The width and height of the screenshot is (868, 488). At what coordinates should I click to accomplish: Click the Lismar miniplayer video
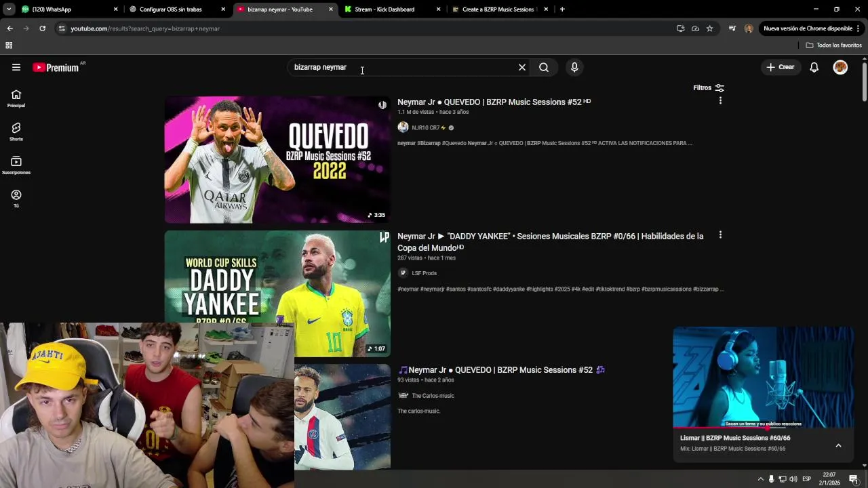coord(764,377)
